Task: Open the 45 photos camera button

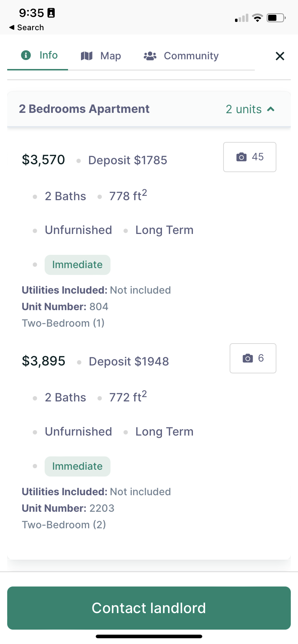Action: [x=250, y=157]
